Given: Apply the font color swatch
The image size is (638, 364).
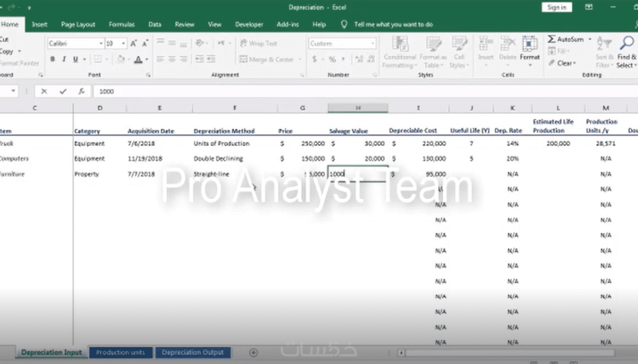Looking at the screenshot, I should [138, 59].
